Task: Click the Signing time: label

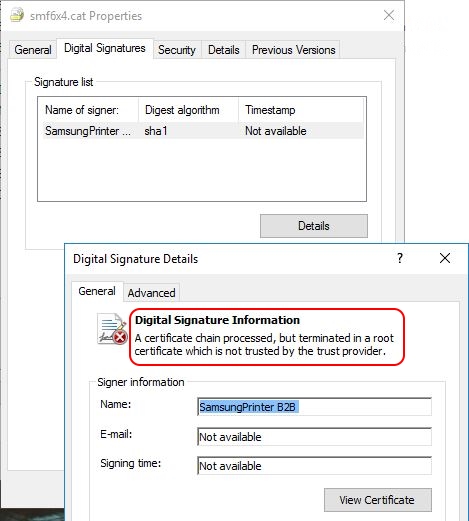Action: (x=131, y=463)
